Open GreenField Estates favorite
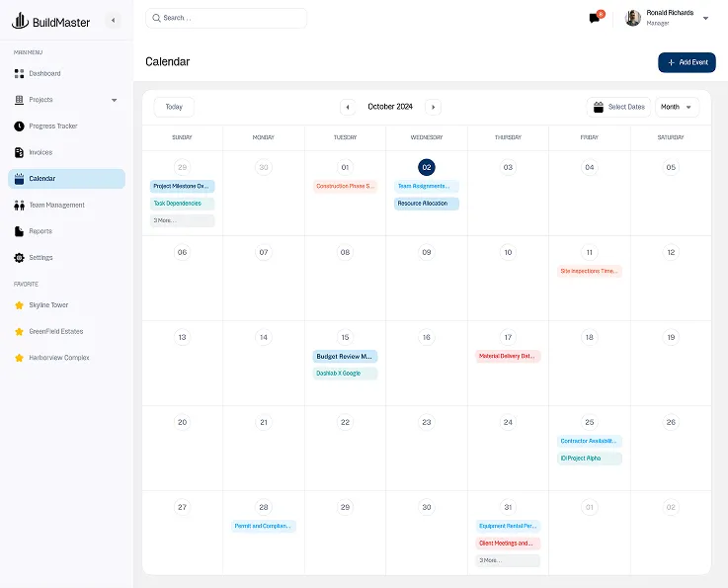The image size is (728, 588). click(55, 332)
